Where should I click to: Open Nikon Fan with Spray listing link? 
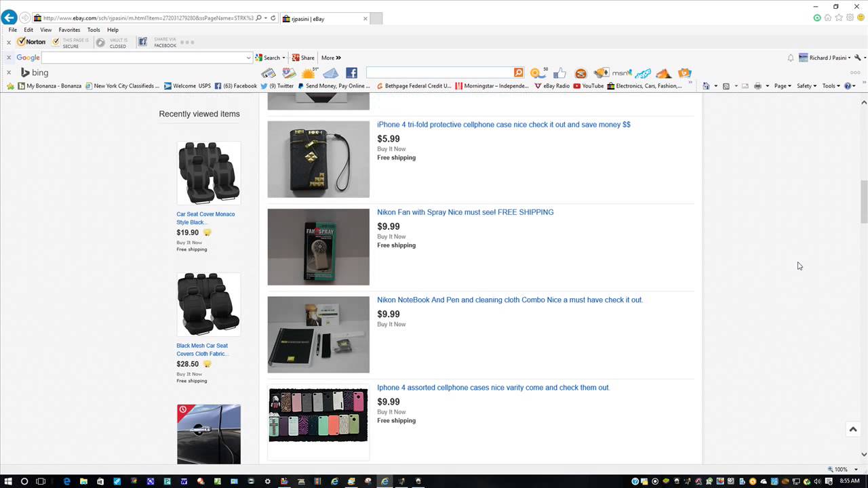tap(465, 212)
